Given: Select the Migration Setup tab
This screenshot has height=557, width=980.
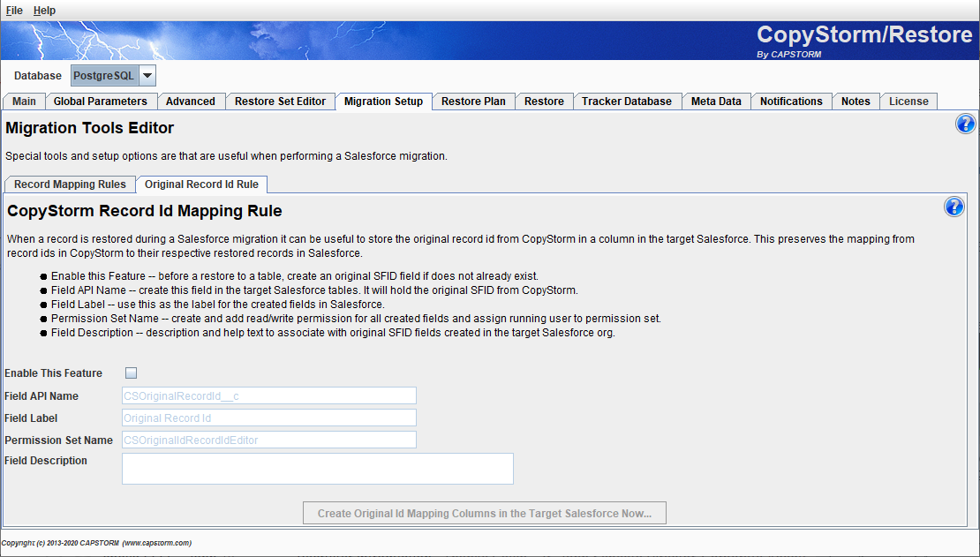Looking at the screenshot, I should coord(384,102).
